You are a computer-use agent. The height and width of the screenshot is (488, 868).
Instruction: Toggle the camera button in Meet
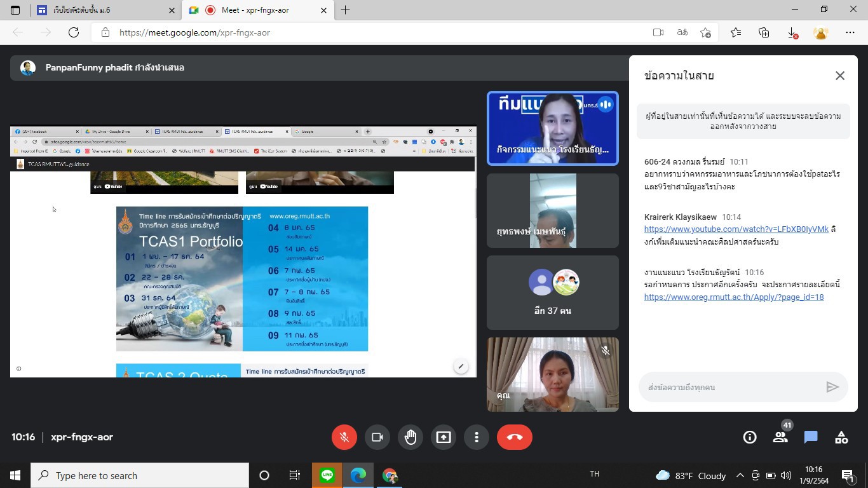point(377,437)
